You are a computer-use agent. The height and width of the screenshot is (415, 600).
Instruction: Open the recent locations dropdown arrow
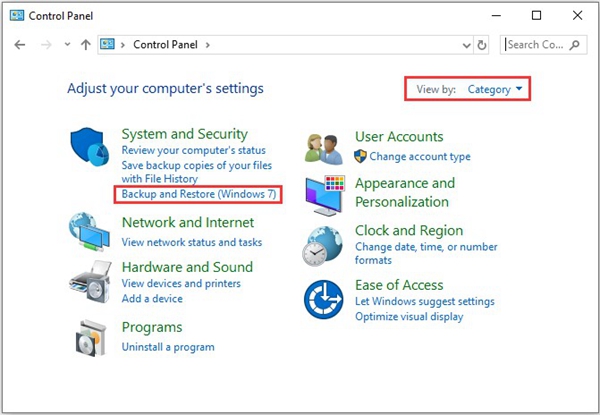click(67, 44)
